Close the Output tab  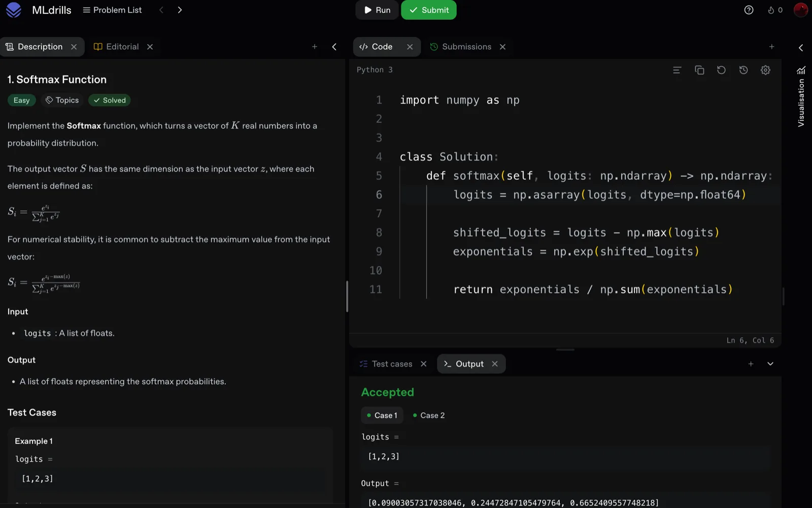point(495,364)
